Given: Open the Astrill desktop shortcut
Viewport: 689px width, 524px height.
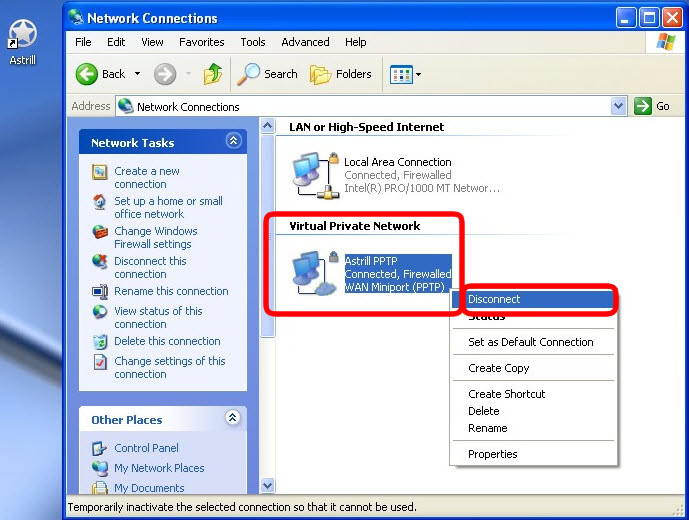Looking at the screenshot, I should click(x=22, y=41).
